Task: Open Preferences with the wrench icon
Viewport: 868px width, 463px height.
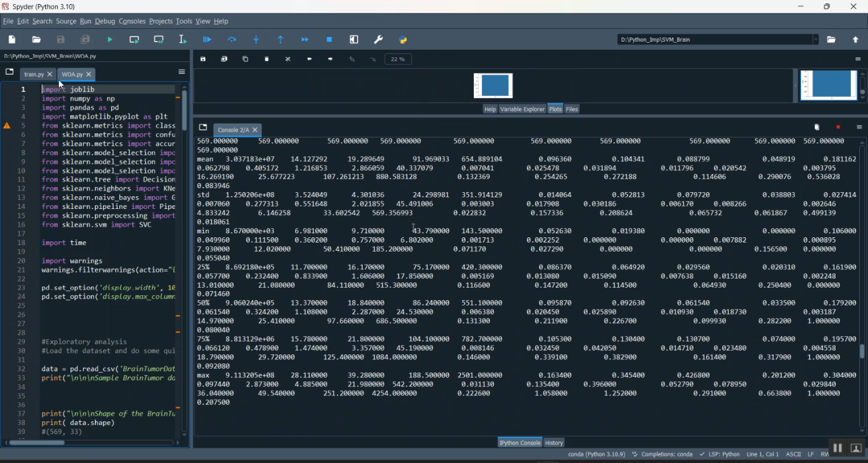Action: [x=378, y=40]
